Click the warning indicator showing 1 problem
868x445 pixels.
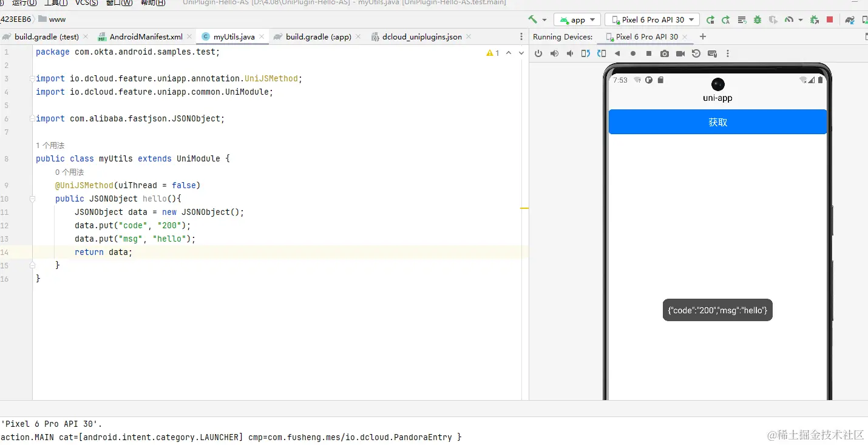click(x=493, y=53)
